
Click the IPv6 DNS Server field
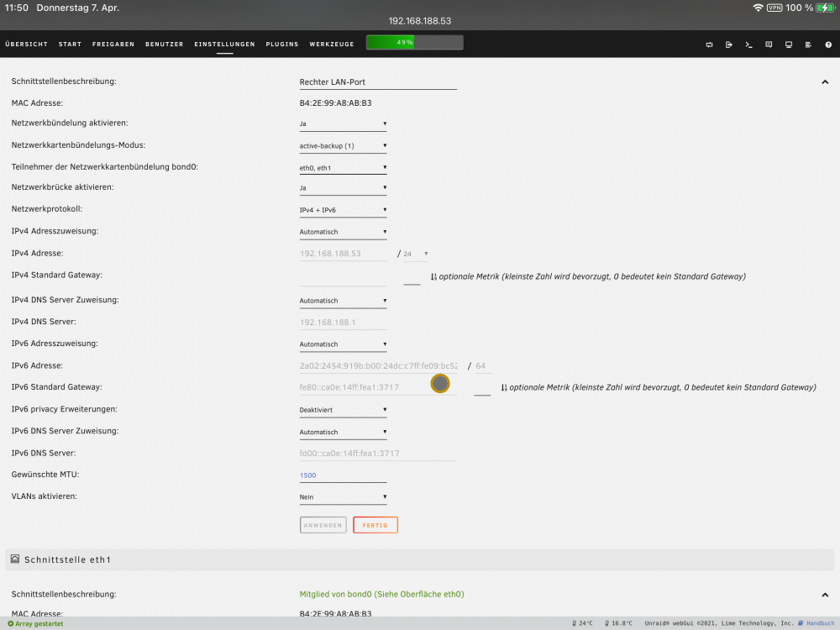[x=378, y=454]
